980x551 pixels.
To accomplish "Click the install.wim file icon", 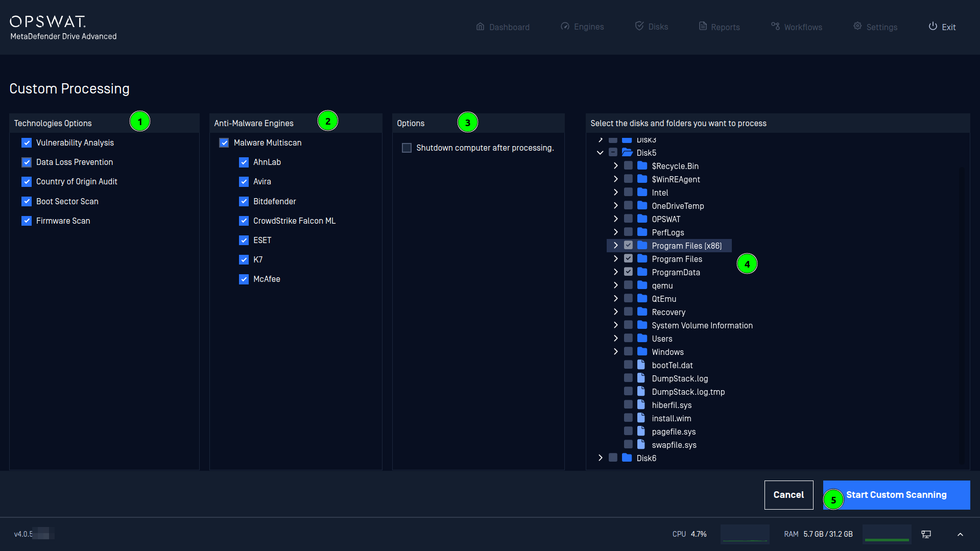I will pos(641,418).
